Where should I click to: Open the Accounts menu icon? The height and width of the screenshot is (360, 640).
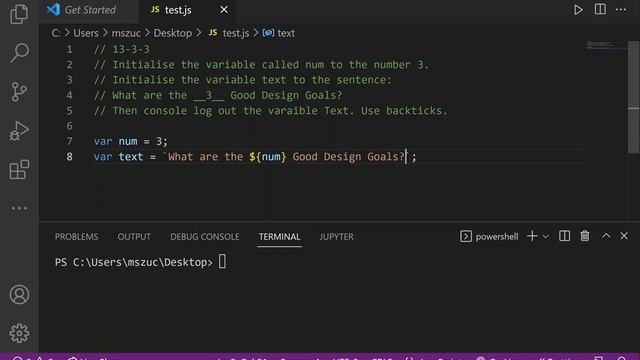pos(19,295)
